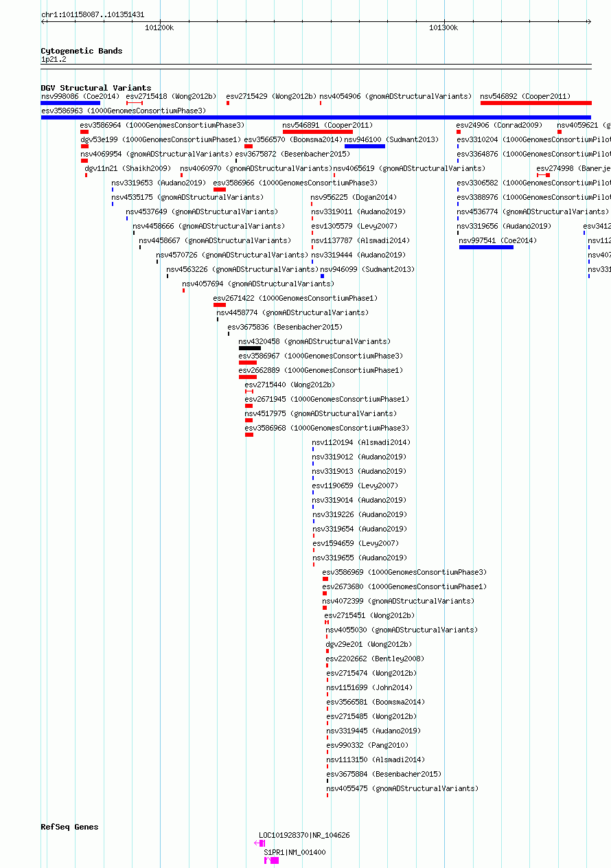611x868 pixels.
Task: Click esv2671422 (1000GenomesConsortiumPhase1) label
Action: tap(295, 299)
